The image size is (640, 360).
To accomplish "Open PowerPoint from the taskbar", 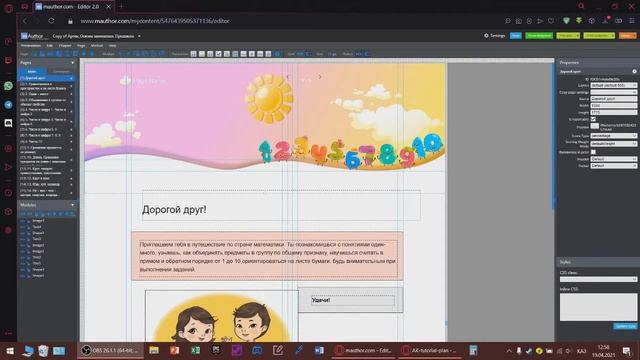I will 175,351.
